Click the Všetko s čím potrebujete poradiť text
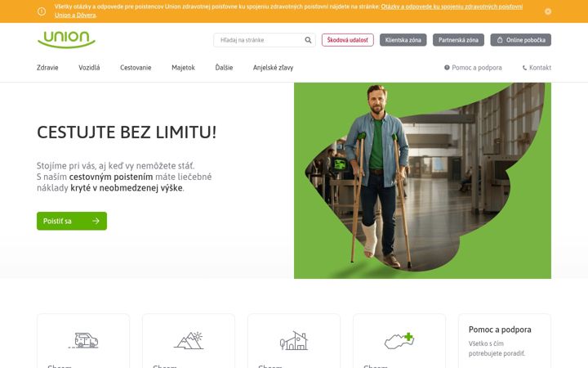Screen dimensions: 588x368 coord(497,348)
